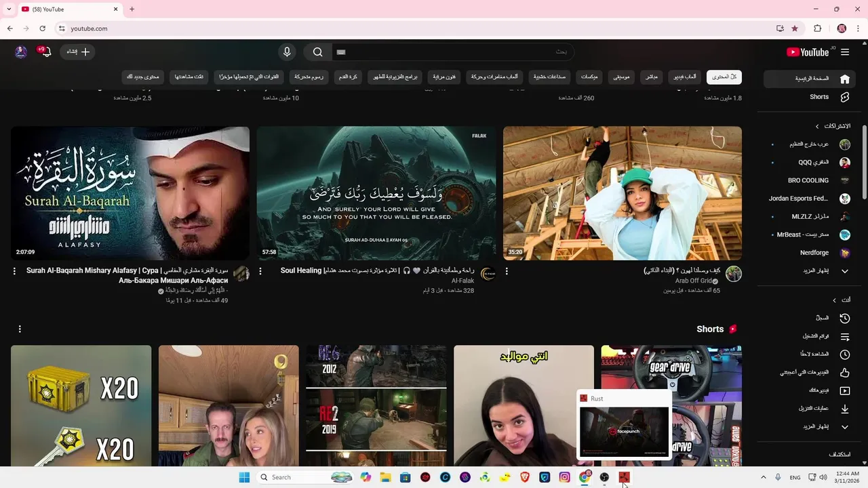Select the Watched (تمّت مشاهدتها) chip

tap(189, 77)
